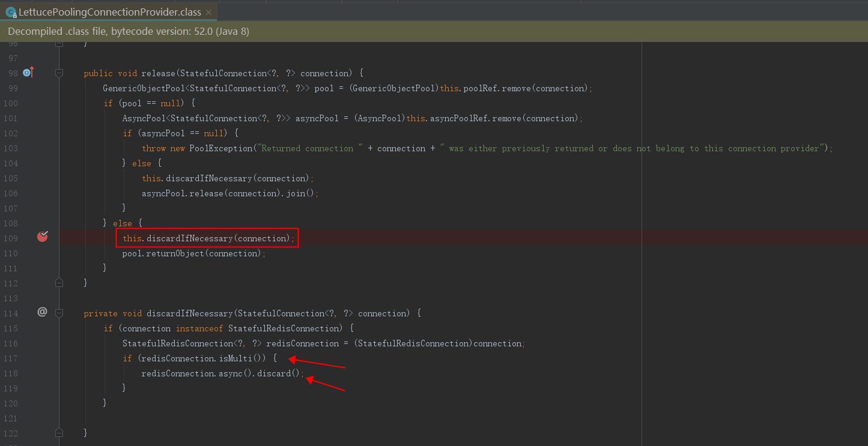
Task: Click the fold end marker on line 122
Action: coord(59,432)
